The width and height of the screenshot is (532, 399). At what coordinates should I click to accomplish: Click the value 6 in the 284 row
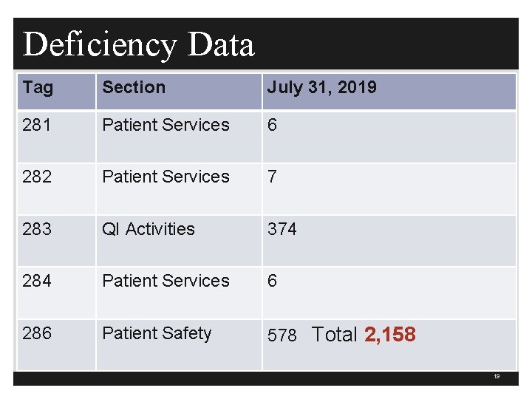273,281
